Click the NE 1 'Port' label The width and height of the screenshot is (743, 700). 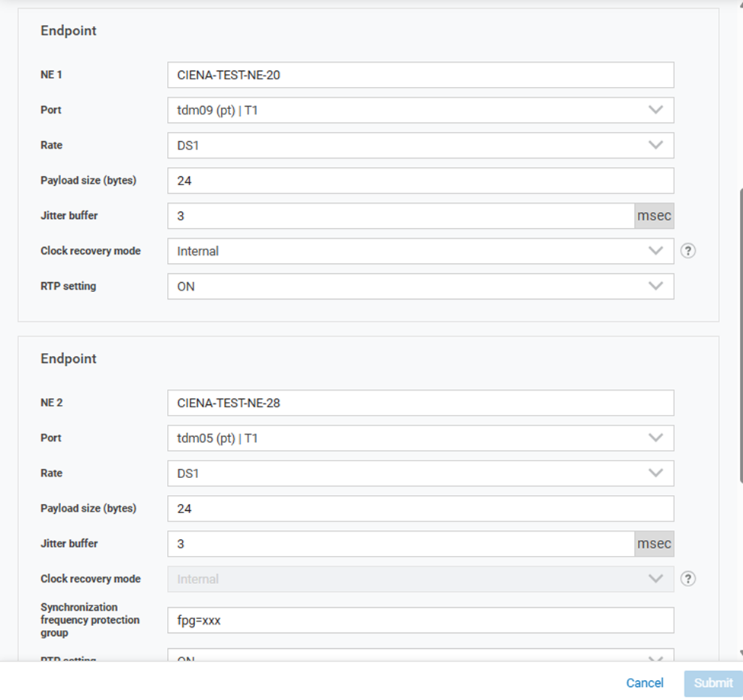click(x=51, y=110)
